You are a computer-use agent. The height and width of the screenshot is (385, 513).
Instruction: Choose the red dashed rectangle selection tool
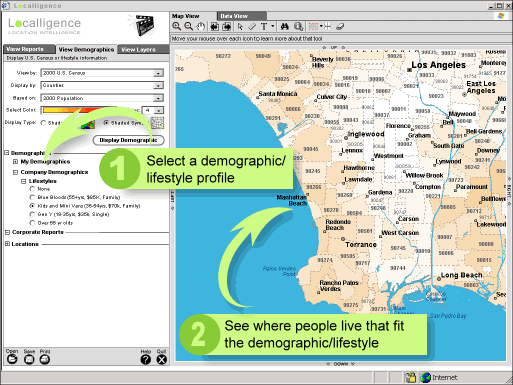click(x=313, y=26)
